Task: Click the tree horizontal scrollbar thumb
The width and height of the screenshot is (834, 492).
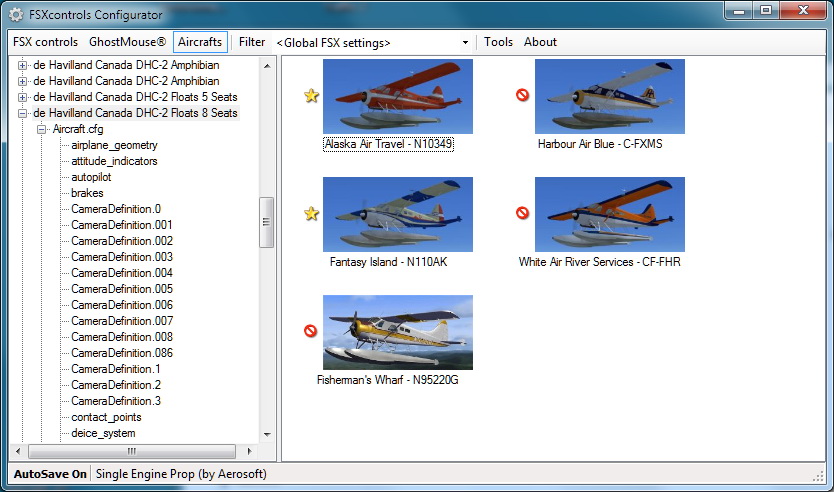Action: coord(132,452)
